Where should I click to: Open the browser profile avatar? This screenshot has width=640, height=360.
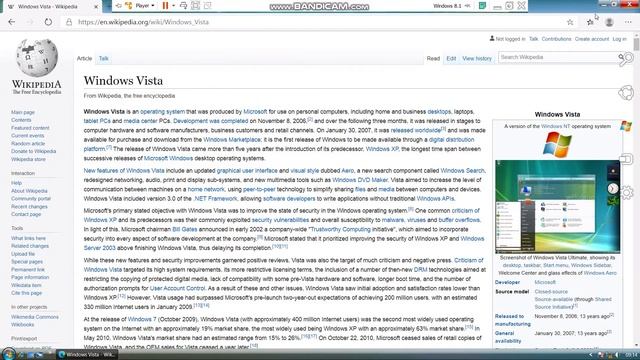[609, 22]
